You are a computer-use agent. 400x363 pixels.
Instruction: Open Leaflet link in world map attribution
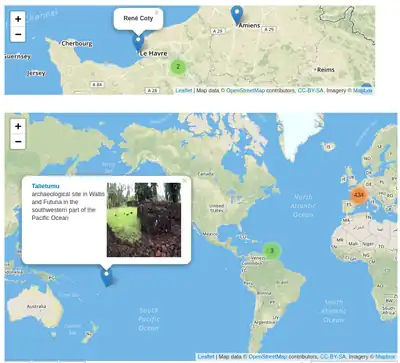click(x=206, y=357)
